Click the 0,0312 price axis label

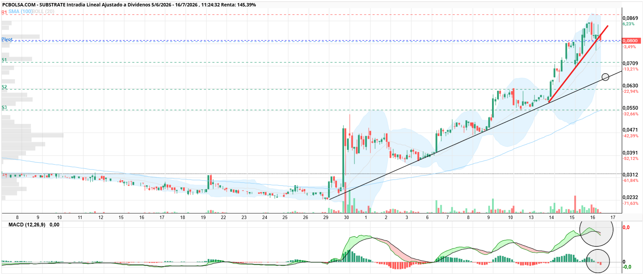pos(630,174)
